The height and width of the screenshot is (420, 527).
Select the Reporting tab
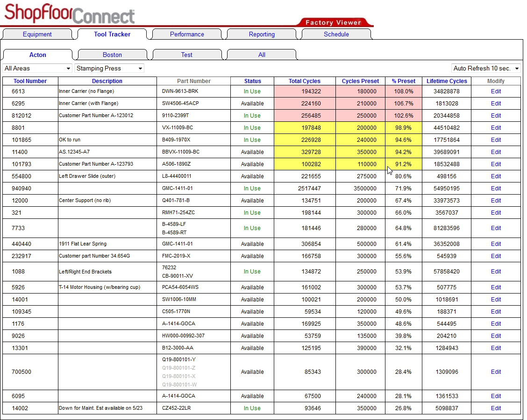(261, 34)
